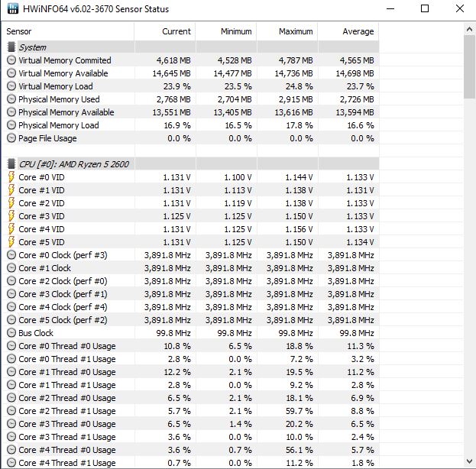The image size is (476, 469).
Task: Select the Core #5 Clock (perf #2) label
Action: coord(63,320)
